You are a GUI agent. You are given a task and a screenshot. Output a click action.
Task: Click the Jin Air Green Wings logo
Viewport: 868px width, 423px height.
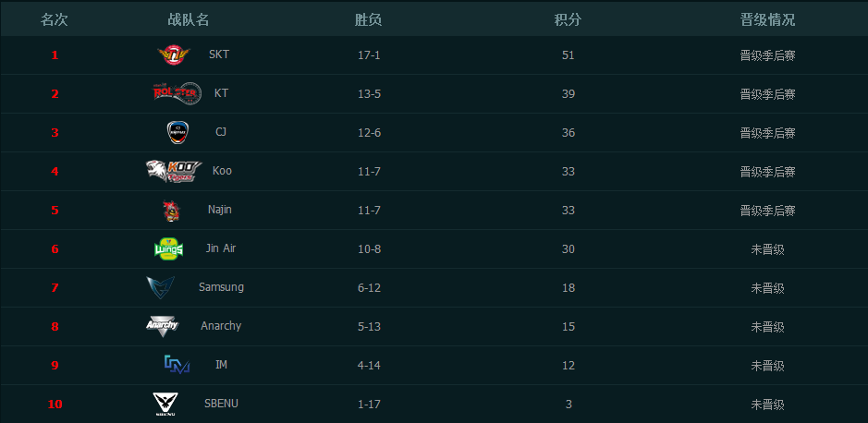(169, 249)
